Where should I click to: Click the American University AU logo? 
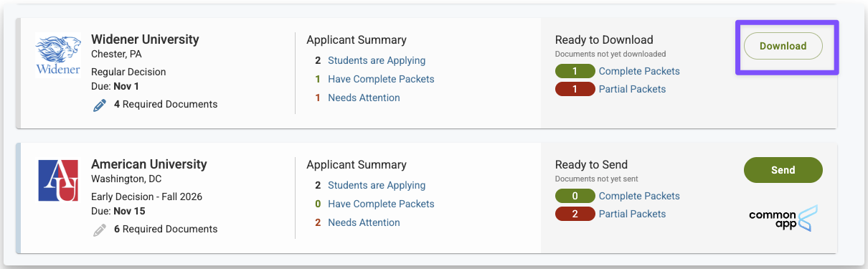57,180
